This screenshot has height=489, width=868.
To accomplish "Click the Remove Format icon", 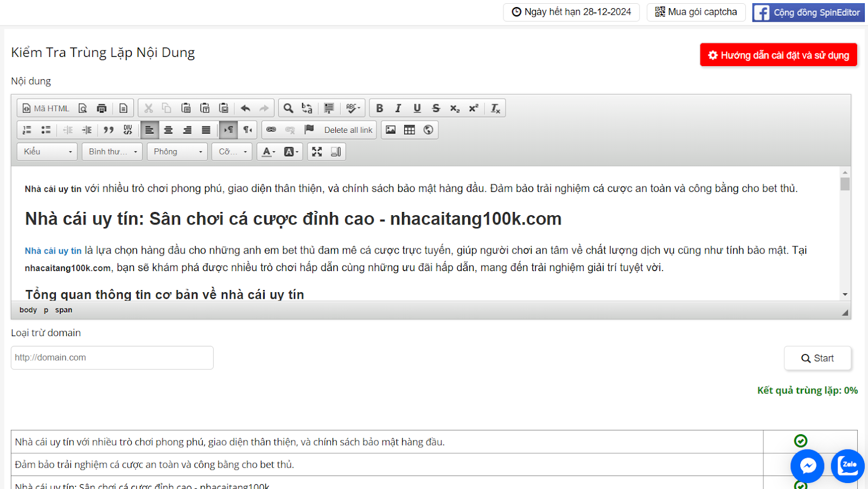I will 495,108.
